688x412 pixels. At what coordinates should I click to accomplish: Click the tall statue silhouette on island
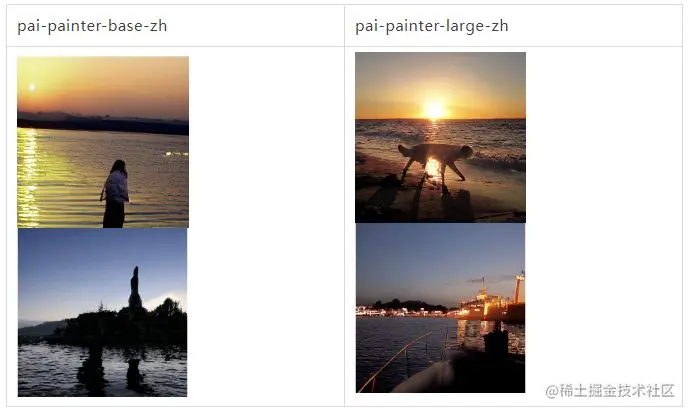135,287
